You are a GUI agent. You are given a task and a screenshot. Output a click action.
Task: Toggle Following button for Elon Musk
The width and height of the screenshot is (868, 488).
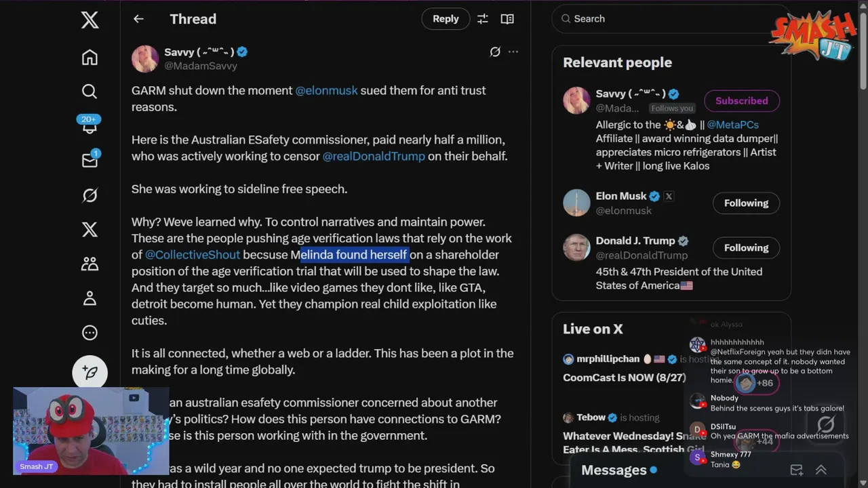coord(746,203)
